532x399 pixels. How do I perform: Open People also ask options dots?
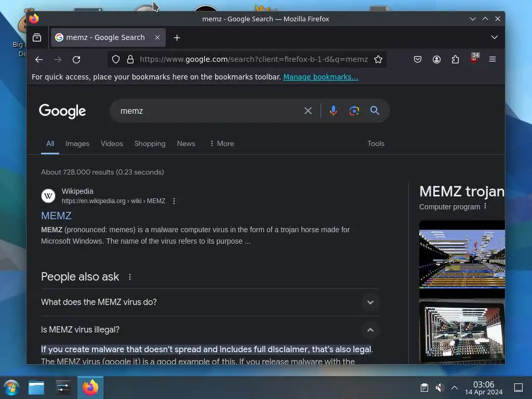click(130, 277)
